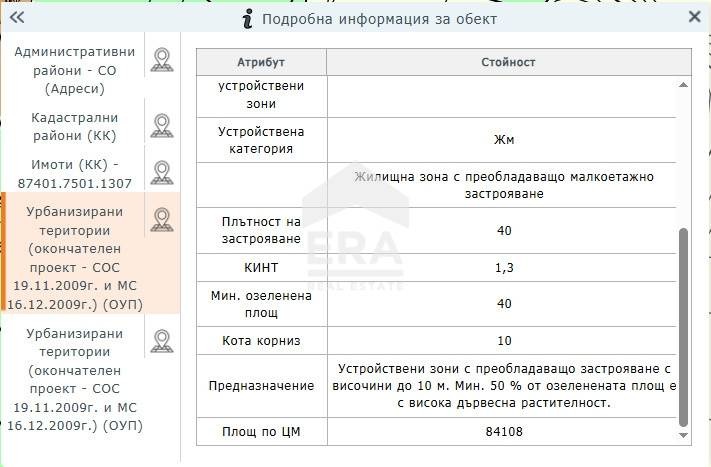Click the Атрибут column header

261,62
